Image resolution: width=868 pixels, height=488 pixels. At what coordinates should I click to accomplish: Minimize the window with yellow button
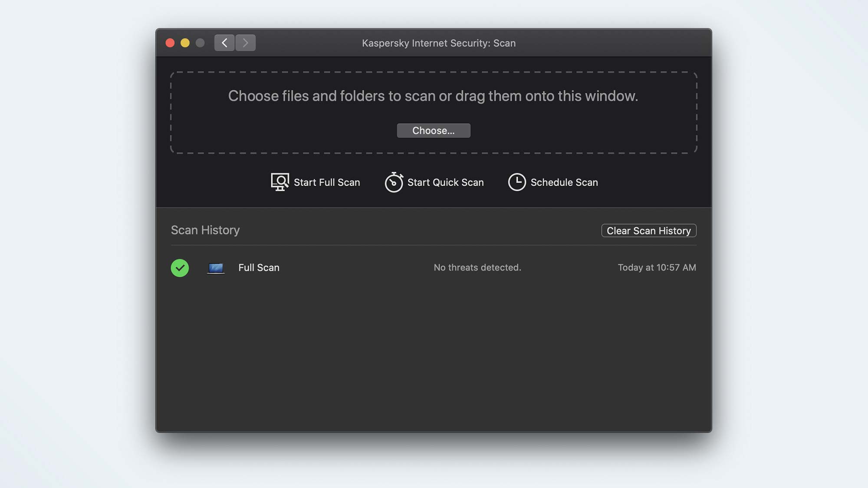(x=185, y=43)
